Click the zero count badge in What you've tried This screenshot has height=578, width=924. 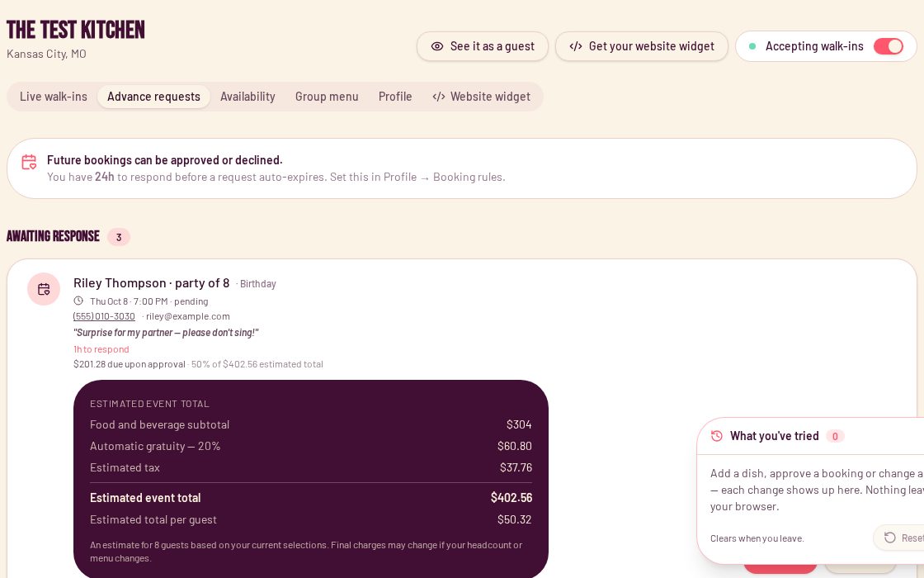[x=835, y=436]
